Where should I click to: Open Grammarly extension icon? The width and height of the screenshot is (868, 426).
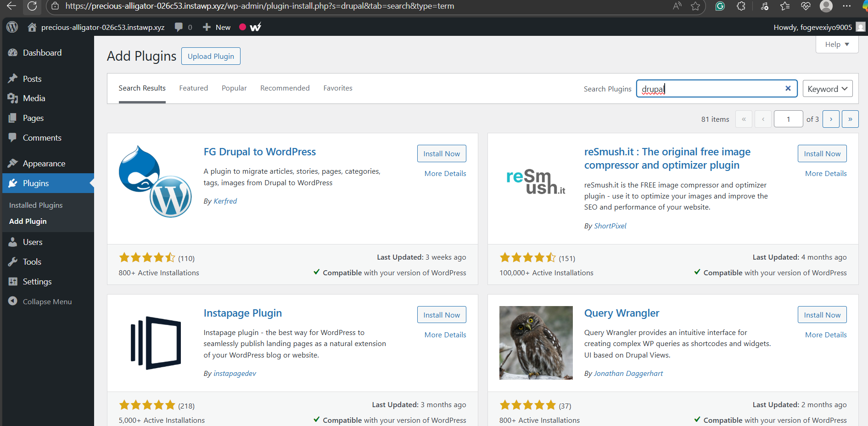pos(720,6)
